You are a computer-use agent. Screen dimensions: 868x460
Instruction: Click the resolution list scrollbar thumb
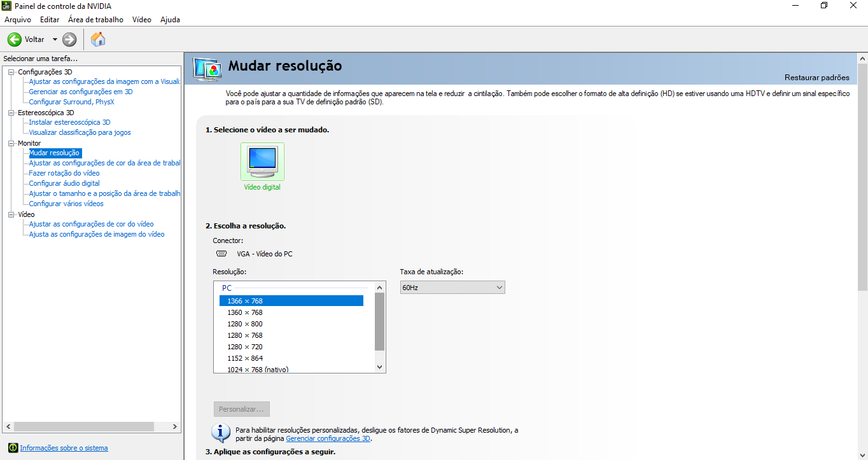coord(380,322)
